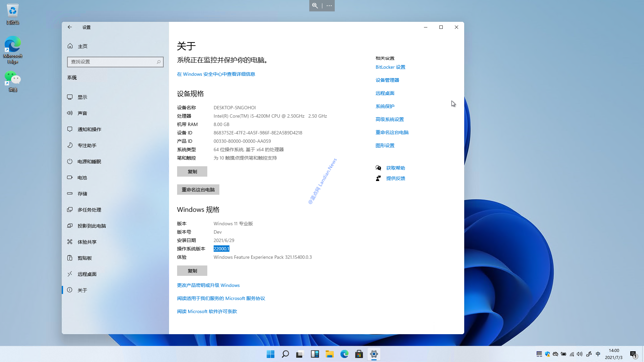Open 高级系统设置 link
Viewport: 644px width, 362px height.
(390, 119)
